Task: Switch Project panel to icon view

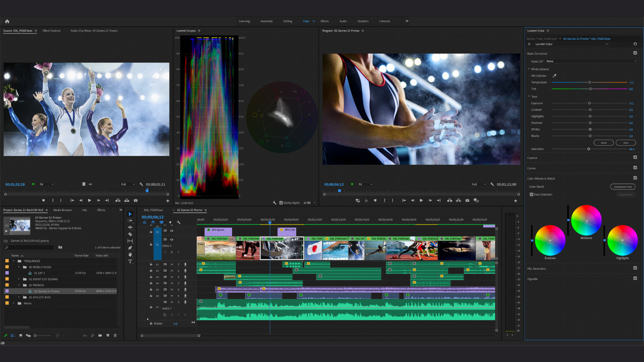Action: tap(21, 336)
